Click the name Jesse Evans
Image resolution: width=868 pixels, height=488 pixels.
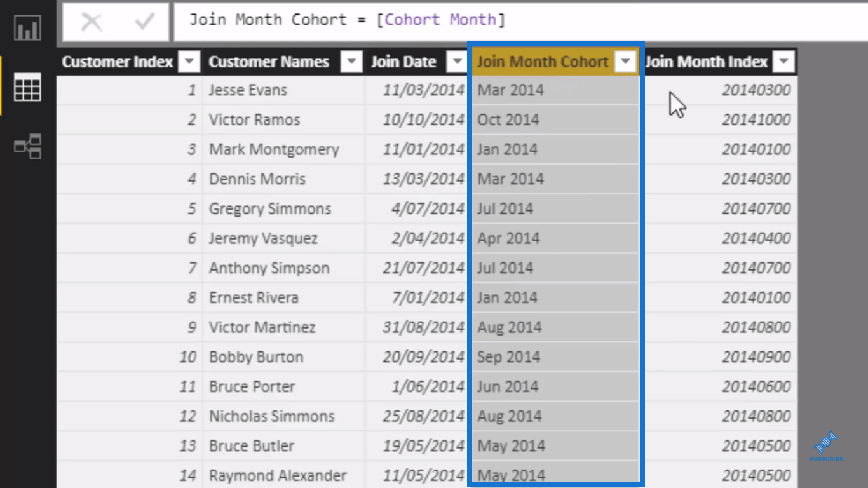(248, 90)
